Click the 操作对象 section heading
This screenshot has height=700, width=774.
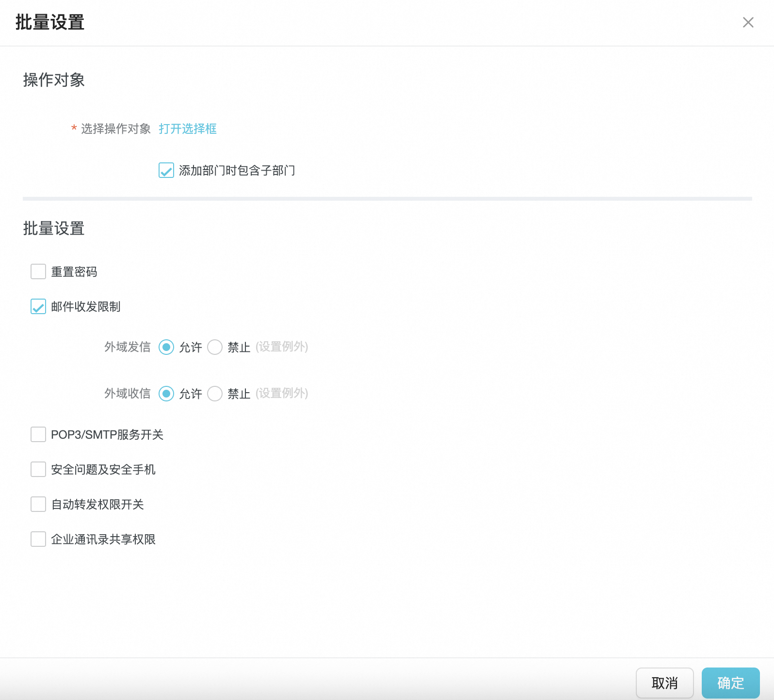pyautogui.click(x=54, y=80)
